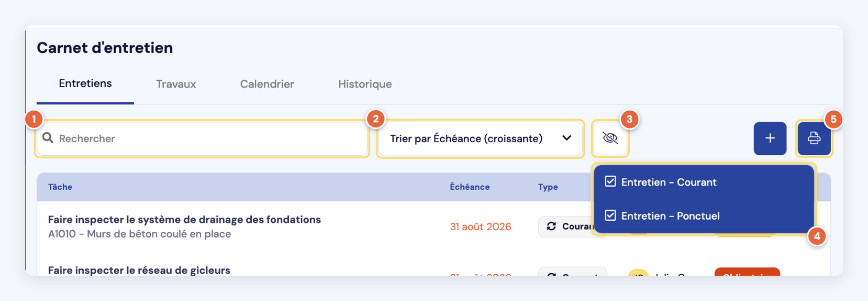
Task: Open the Trier par Échéance sort dropdown
Action: pos(480,138)
